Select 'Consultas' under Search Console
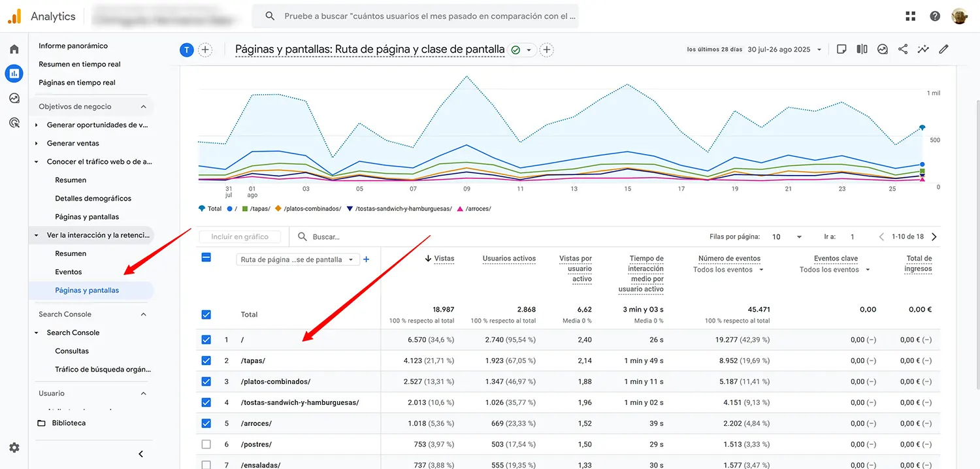980x469 pixels. (x=72, y=350)
